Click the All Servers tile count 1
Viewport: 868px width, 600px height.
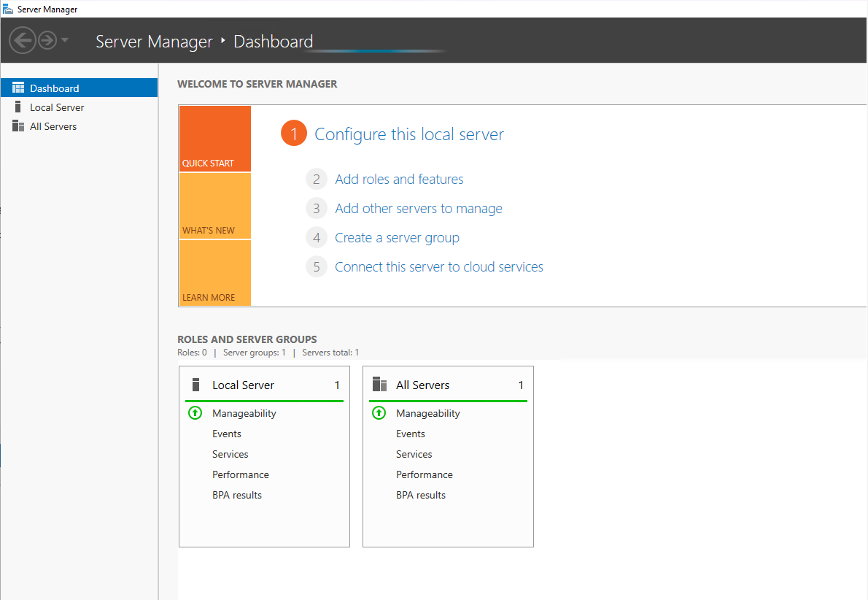(x=521, y=385)
